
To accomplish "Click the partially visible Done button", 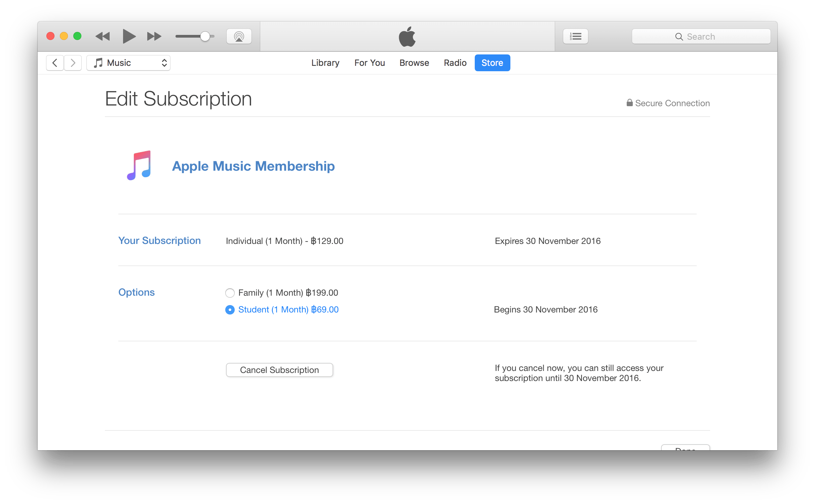I will click(685, 448).
